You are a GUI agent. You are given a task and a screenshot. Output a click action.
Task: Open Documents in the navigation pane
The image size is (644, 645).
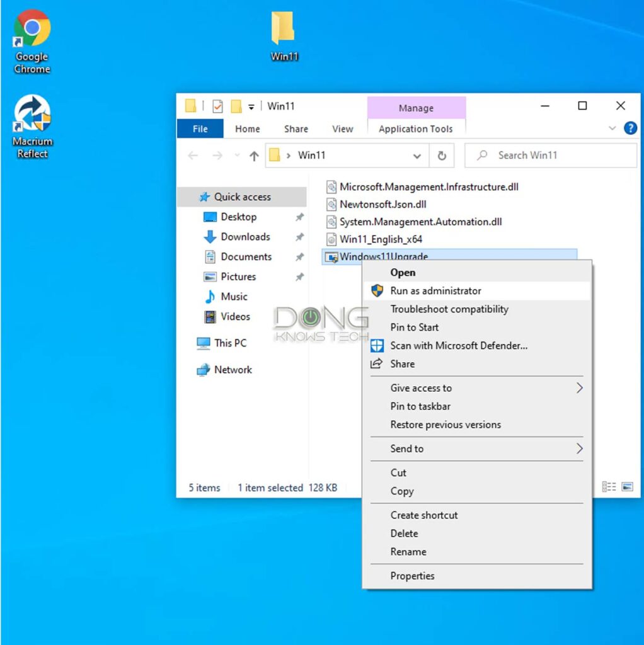pyautogui.click(x=246, y=257)
